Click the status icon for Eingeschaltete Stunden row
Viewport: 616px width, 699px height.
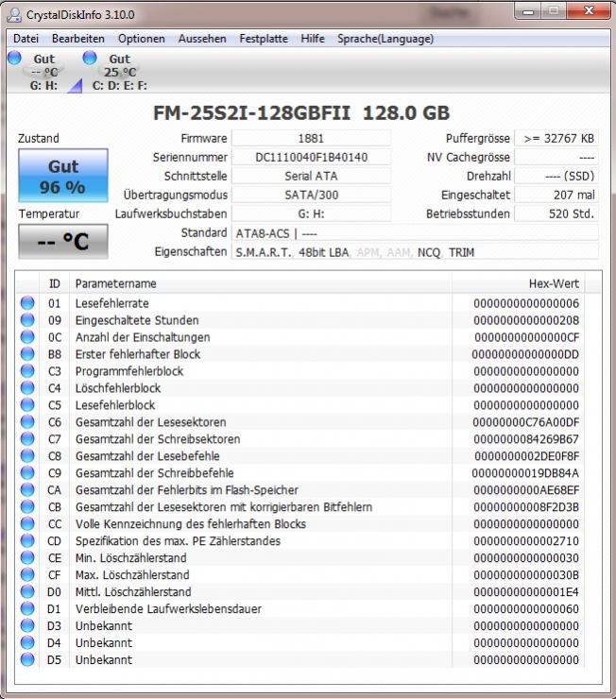pos(27,319)
